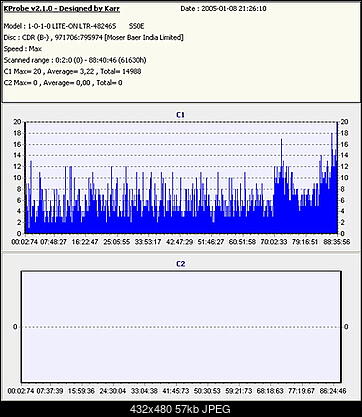Image resolution: width=362 pixels, height=417 pixels.
Task: Click the Model LITE-ON LTR drive line
Action: [74, 26]
